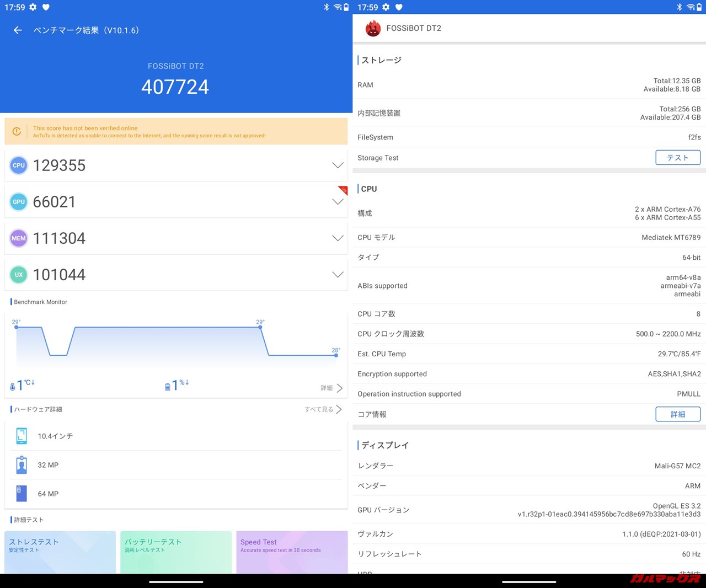Open the Speed Test card
Screen dimensions: 706x588
coord(292,552)
